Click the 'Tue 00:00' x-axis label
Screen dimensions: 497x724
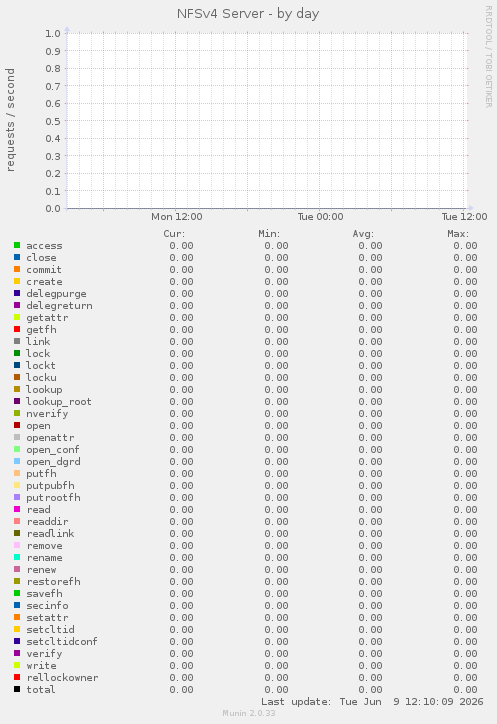coord(320,217)
